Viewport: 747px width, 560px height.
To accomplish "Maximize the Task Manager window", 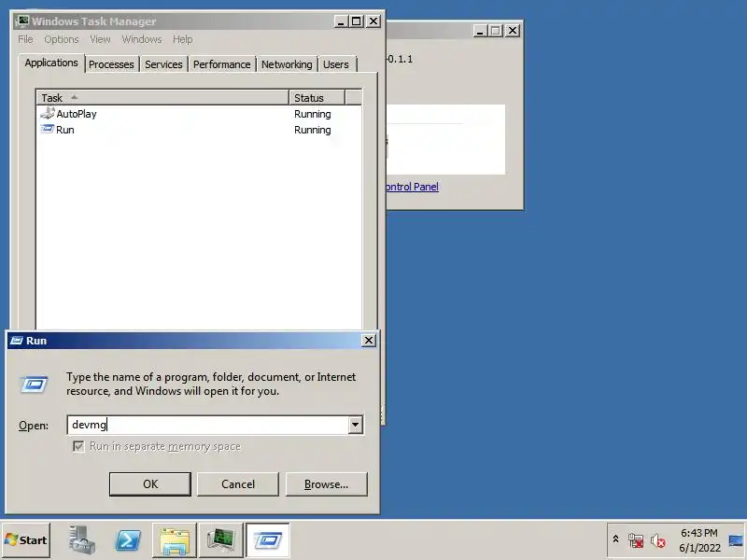I will tap(356, 21).
